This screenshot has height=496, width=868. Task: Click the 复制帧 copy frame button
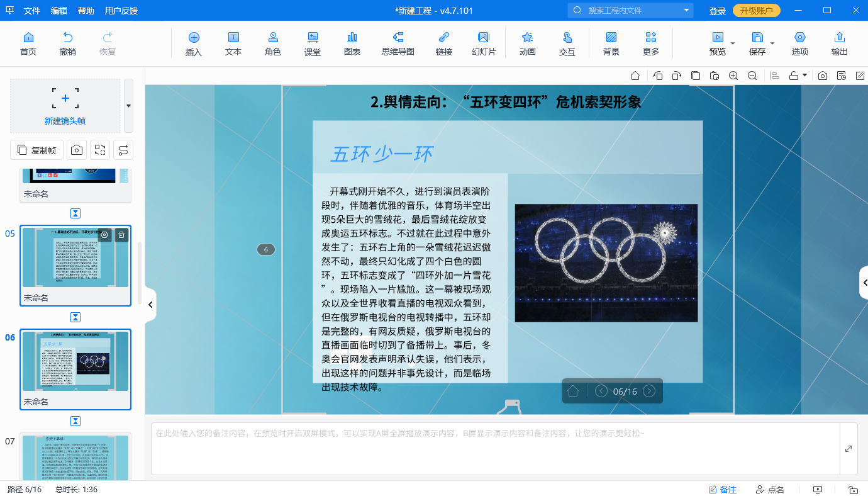tap(37, 150)
